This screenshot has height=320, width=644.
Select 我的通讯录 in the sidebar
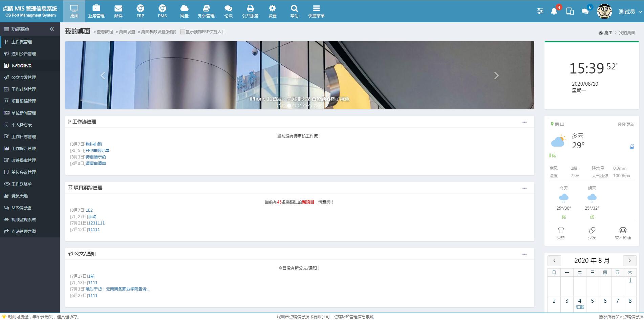[22, 65]
